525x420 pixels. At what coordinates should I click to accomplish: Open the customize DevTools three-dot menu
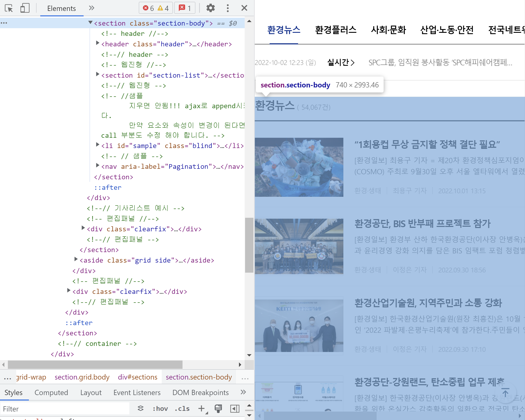point(227,8)
